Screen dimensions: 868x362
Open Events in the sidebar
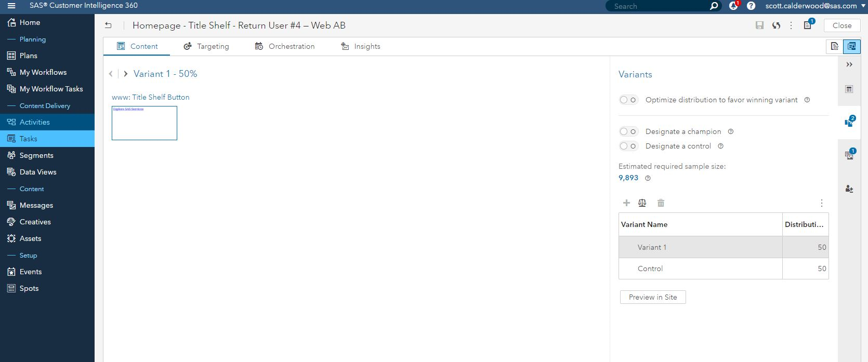47,272
